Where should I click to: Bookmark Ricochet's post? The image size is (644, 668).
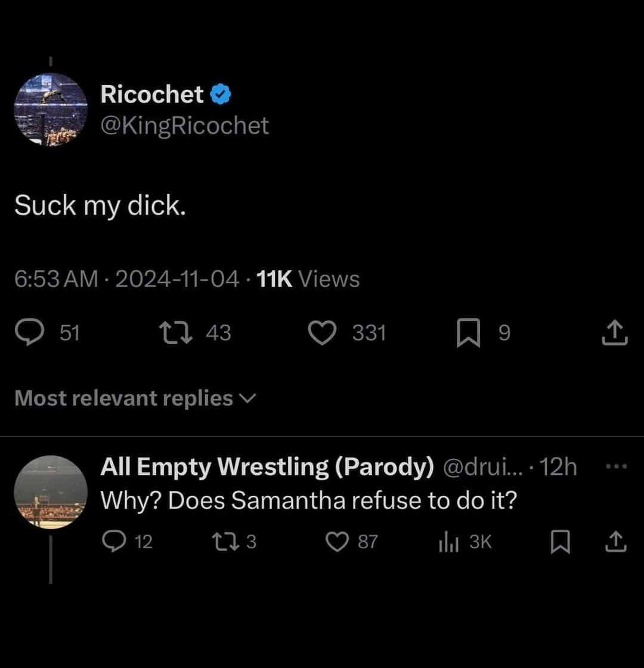pyautogui.click(x=469, y=333)
